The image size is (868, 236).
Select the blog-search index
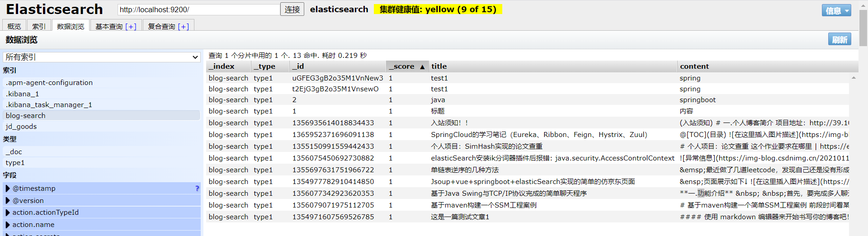[x=102, y=115]
